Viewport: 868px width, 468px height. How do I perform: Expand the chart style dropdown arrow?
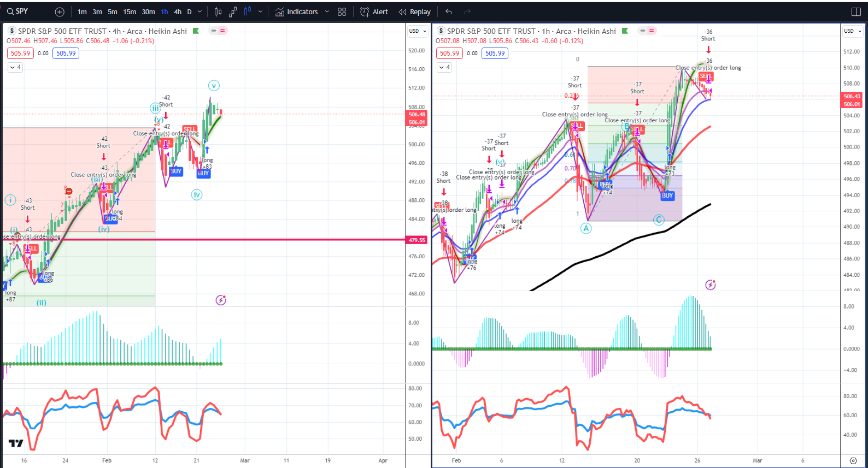click(260, 12)
